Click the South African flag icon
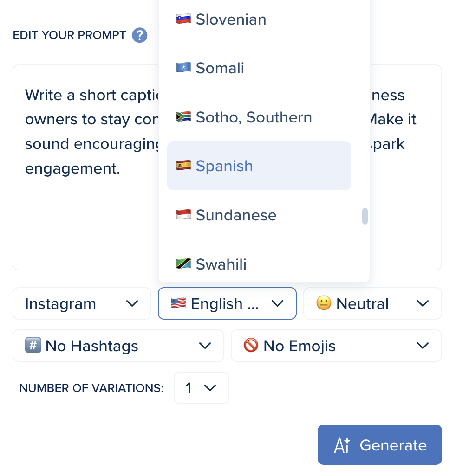 click(x=183, y=117)
